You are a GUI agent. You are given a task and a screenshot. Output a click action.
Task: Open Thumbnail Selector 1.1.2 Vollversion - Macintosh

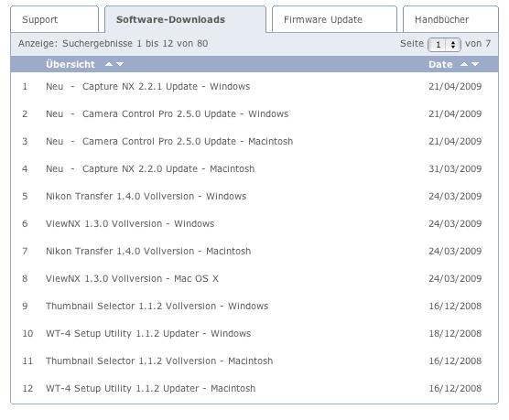point(159,361)
